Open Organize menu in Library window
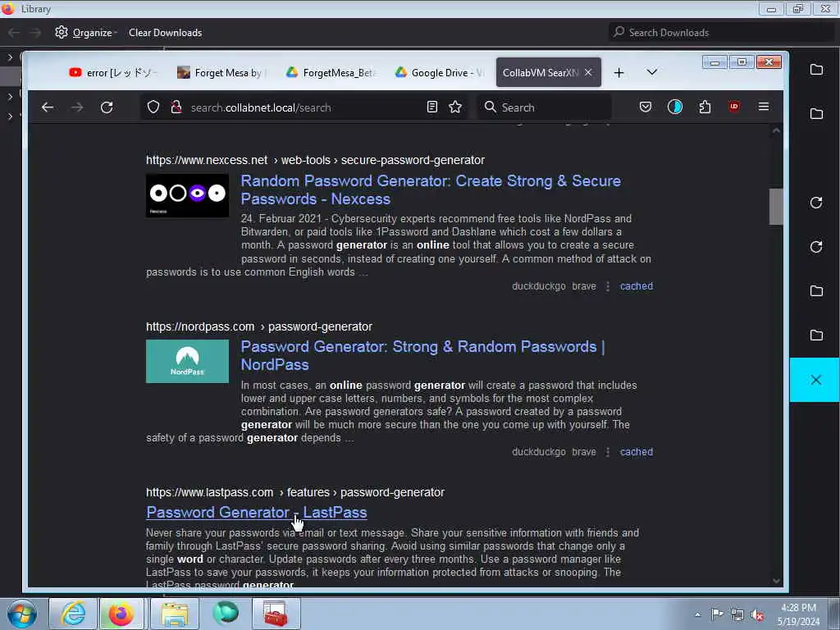This screenshot has height=630, width=840. point(85,33)
